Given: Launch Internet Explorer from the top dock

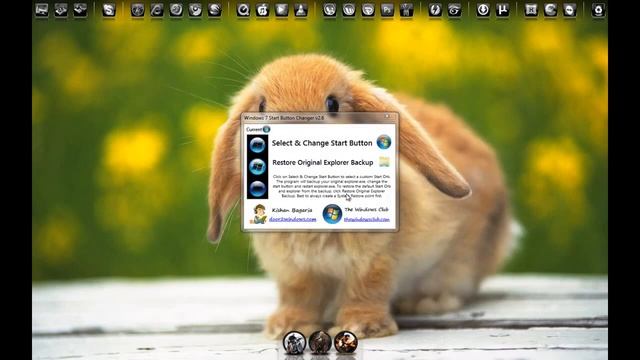Looking at the screenshot, I should click(157, 10).
